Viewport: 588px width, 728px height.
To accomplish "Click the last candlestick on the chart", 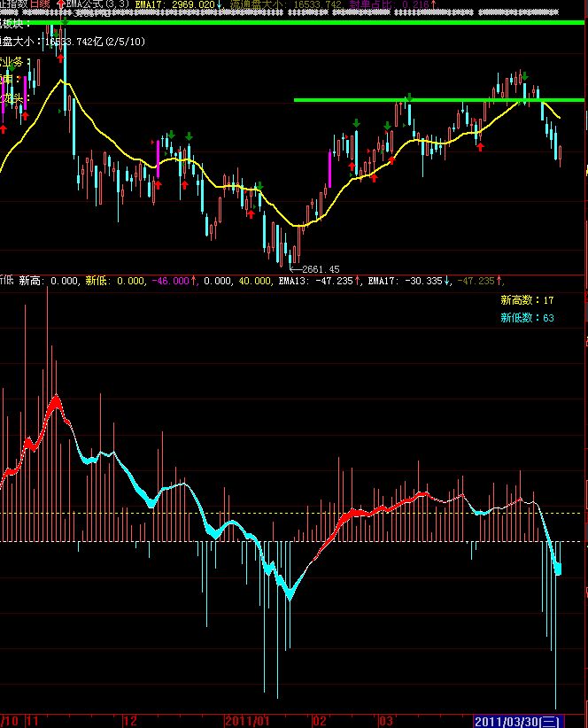I will pyautogui.click(x=561, y=156).
